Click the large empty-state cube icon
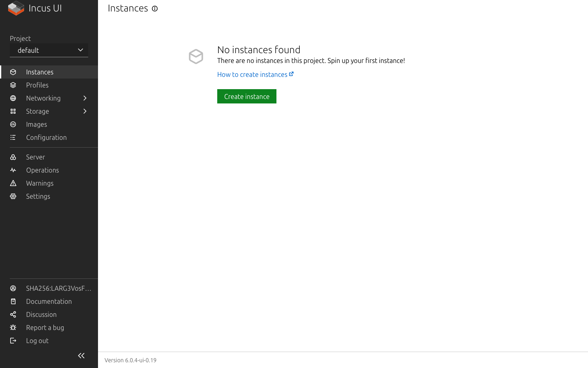588x368 pixels. pos(196,56)
